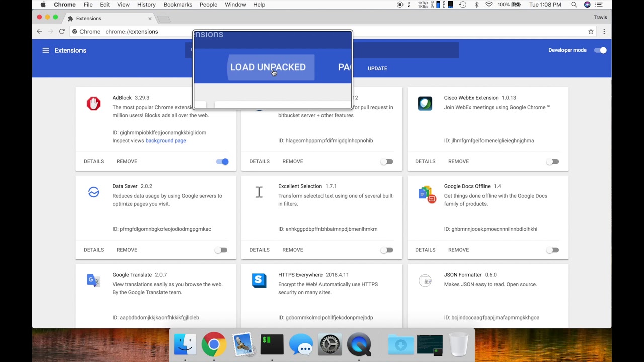The width and height of the screenshot is (644, 362).
Task: Open AdBlock background page link
Action: (x=166, y=141)
